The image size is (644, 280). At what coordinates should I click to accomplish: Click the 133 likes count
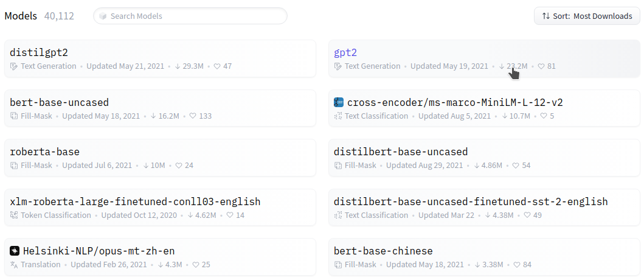(x=206, y=116)
